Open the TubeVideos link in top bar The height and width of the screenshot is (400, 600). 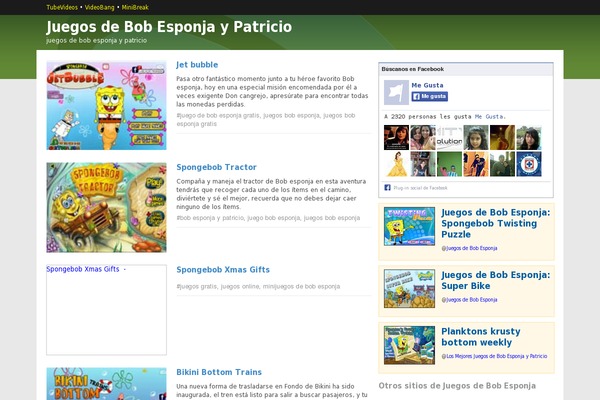(62, 7)
